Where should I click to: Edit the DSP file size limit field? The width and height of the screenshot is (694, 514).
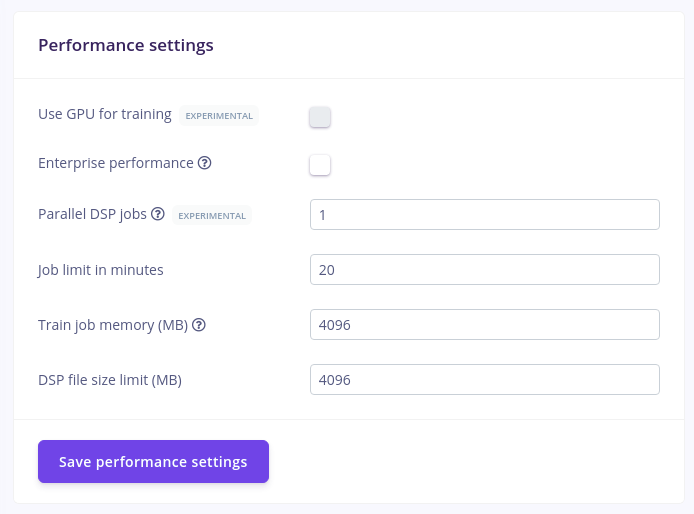tap(485, 379)
